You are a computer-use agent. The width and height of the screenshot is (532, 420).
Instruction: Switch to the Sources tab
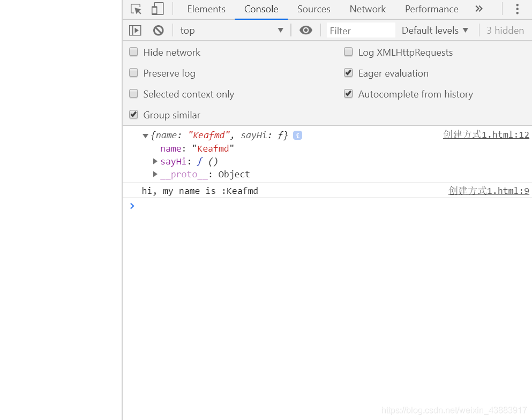click(313, 9)
